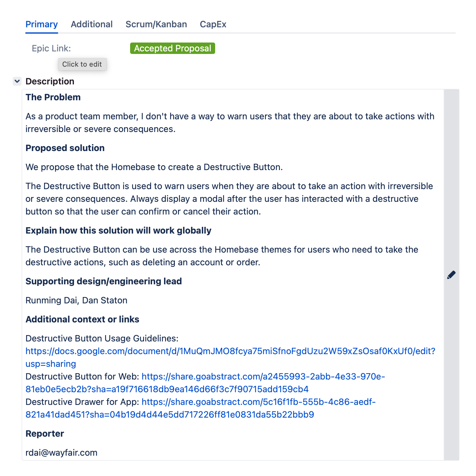Viewport: 476px width, 476px height.
Task: Click the rdai@wayfair.com reporter text
Action: pos(62,453)
